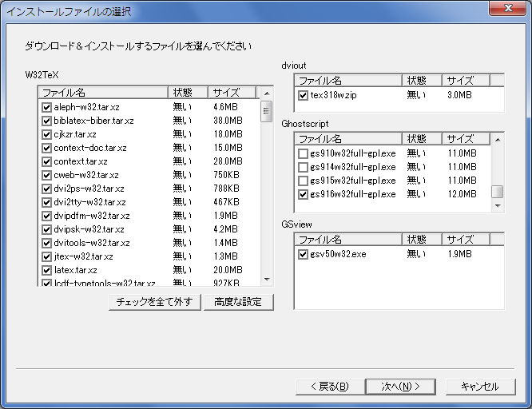Uncheck cjkzr.tar.xz file checkbox
The image size is (532, 409).
pyautogui.click(x=46, y=134)
